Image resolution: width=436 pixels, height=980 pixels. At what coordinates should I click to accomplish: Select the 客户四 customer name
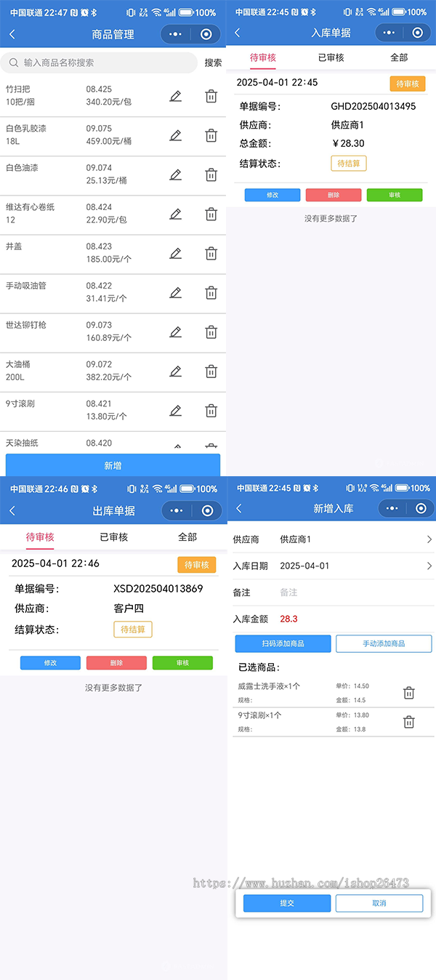tap(129, 609)
